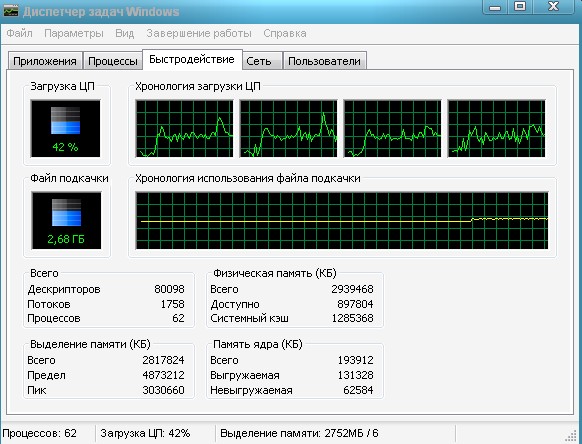This screenshot has width=582, height=444.
Task: Click the CPU load 42 % gauge
Action: click(65, 128)
